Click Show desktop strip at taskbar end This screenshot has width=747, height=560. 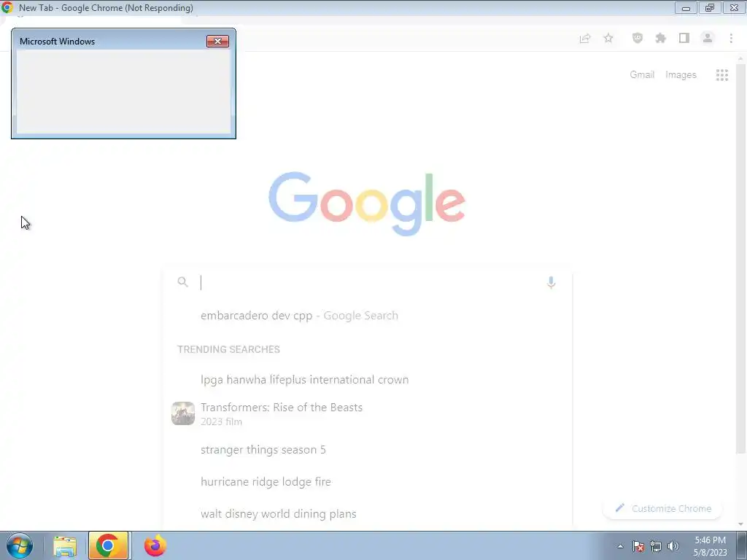tap(742, 545)
